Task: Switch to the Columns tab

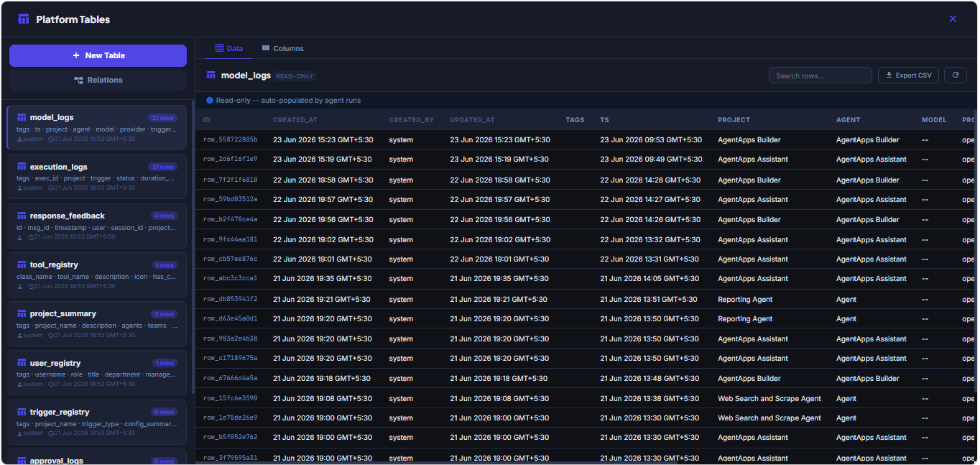Action: (282, 48)
